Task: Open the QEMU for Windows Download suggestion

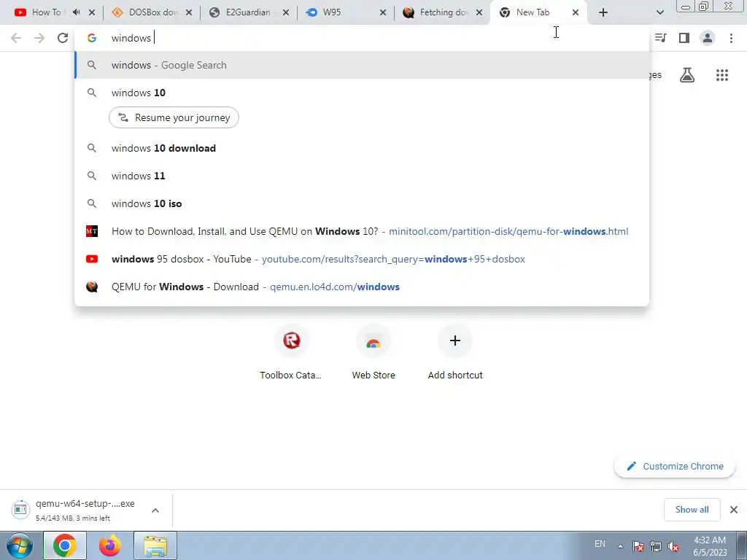Action: (362, 287)
